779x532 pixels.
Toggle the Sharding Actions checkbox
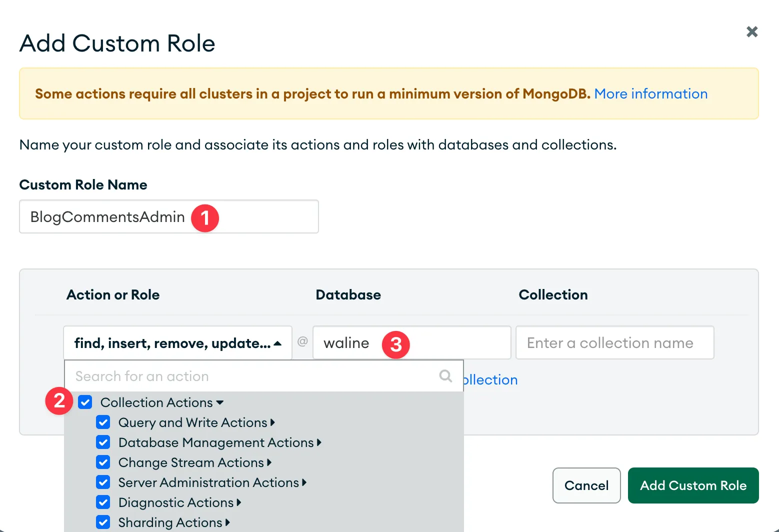point(103,522)
